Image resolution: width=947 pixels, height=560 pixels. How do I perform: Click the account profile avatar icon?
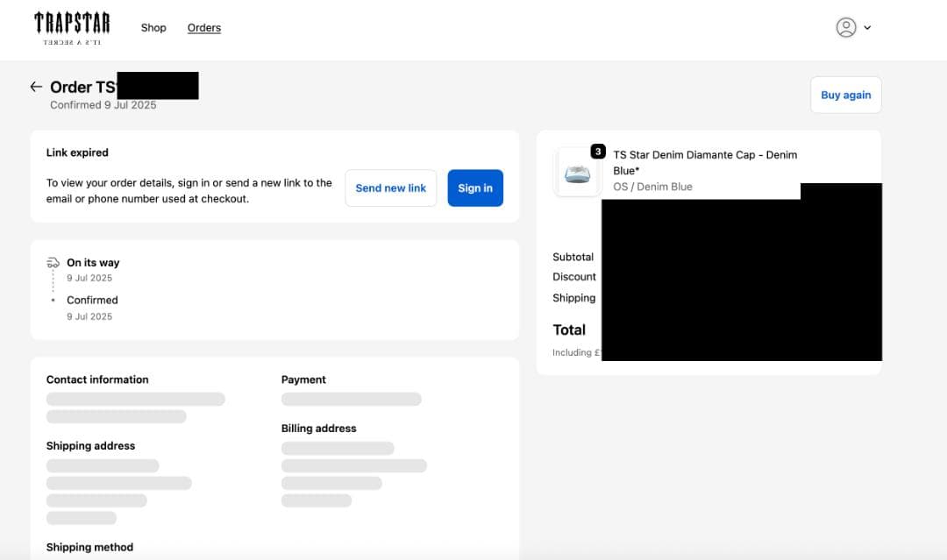845,27
